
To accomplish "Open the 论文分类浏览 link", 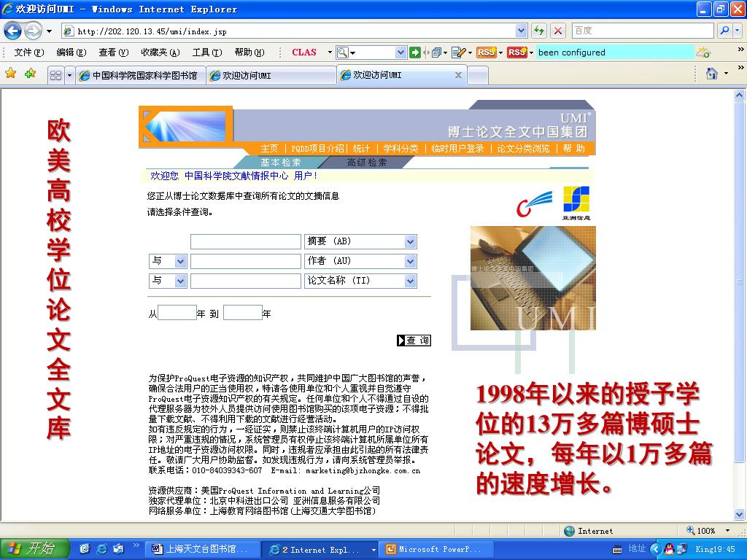I will 523,149.
